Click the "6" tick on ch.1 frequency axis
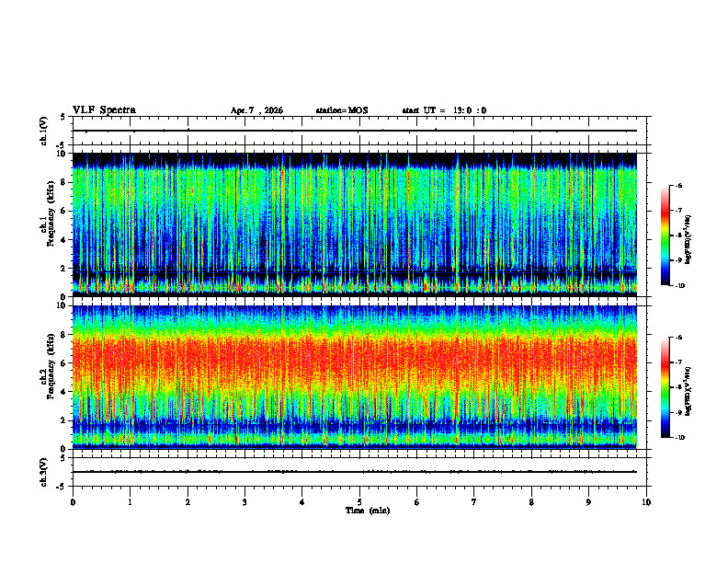728x563 pixels. coord(63,211)
